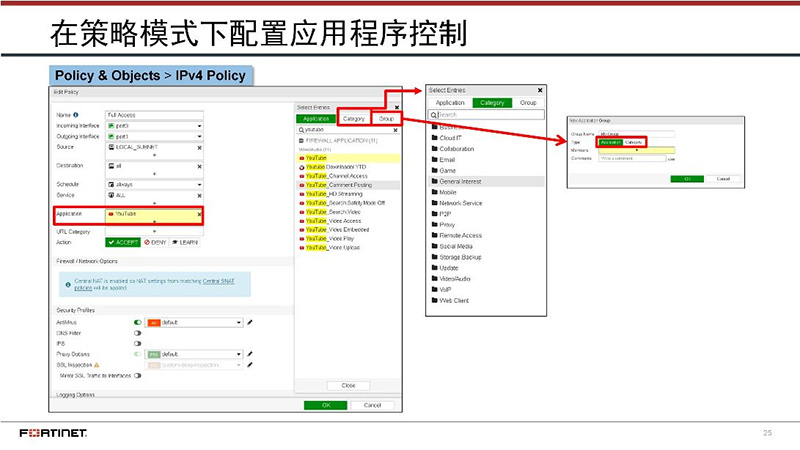Image resolution: width=800 pixels, height=450 pixels.
Task: Remove LOCAL_SUBNET from the Source field
Action: (x=199, y=147)
